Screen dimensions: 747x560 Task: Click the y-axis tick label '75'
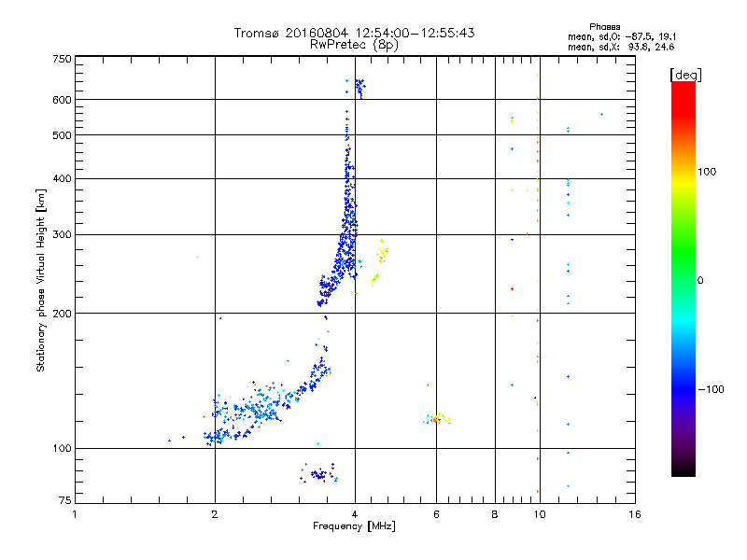pos(65,500)
